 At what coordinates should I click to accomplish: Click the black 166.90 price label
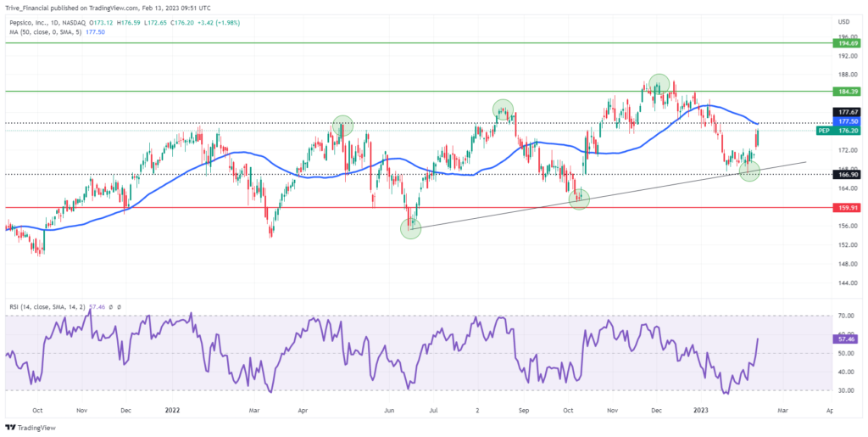pyautogui.click(x=845, y=174)
